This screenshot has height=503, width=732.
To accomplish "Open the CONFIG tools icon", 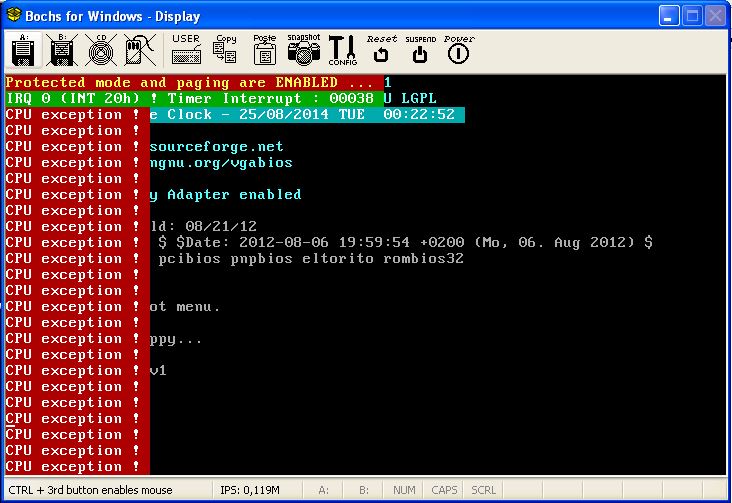I will tap(342, 49).
